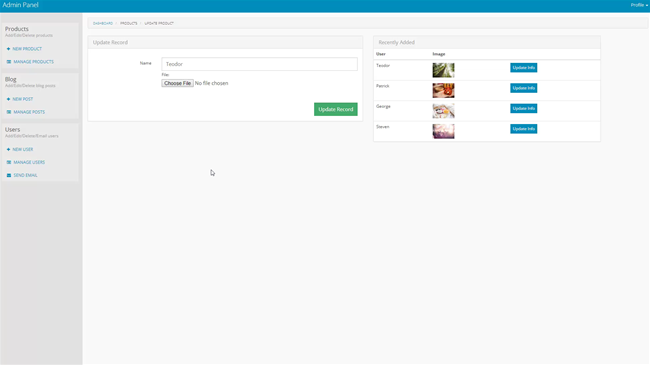
Task: Open the New Product link
Action: [27, 49]
